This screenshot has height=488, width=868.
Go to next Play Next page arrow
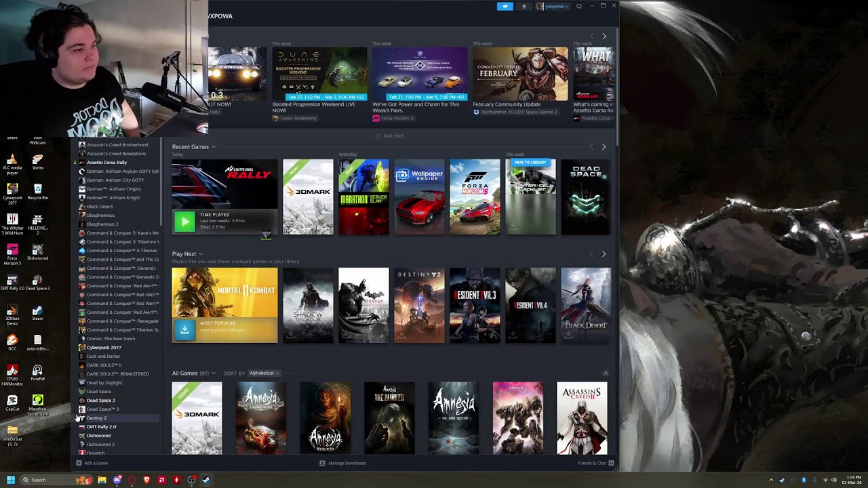604,254
